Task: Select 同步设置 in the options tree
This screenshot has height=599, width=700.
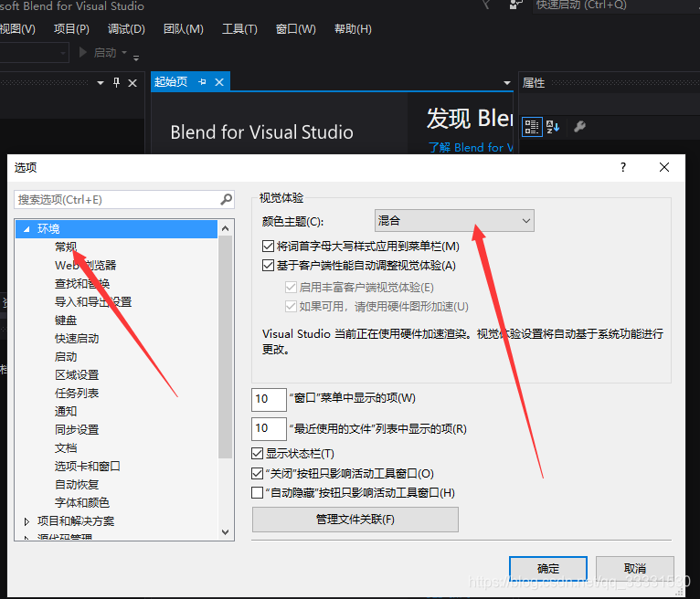Action: pyautogui.click(x=77, y=429)
